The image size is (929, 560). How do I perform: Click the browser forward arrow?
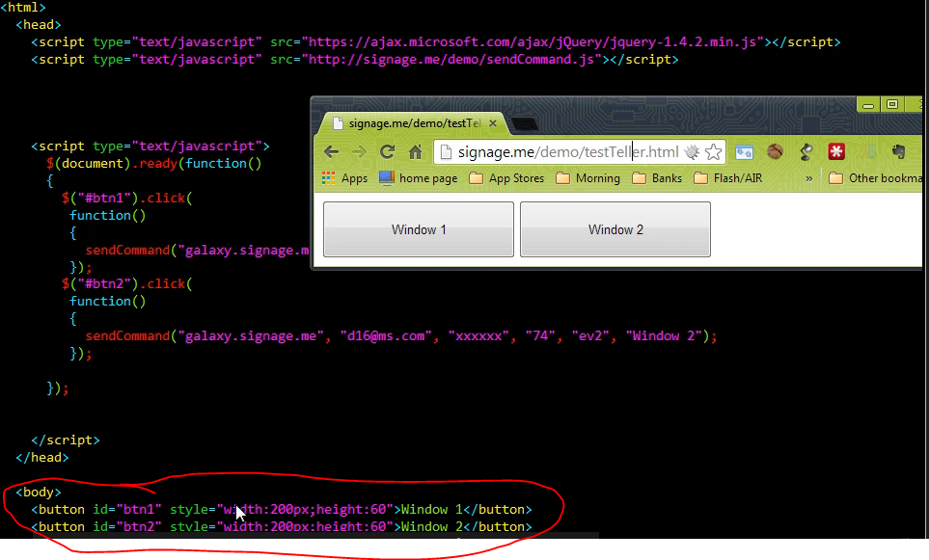[x=359, y=152]
